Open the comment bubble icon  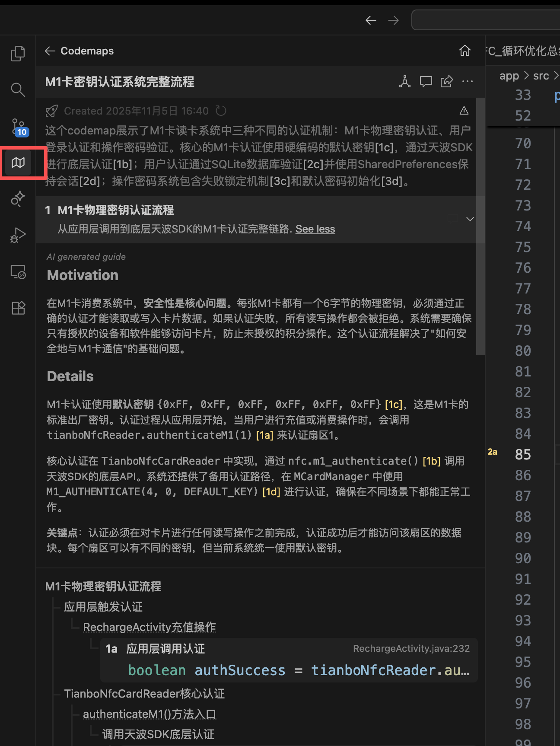426,81
